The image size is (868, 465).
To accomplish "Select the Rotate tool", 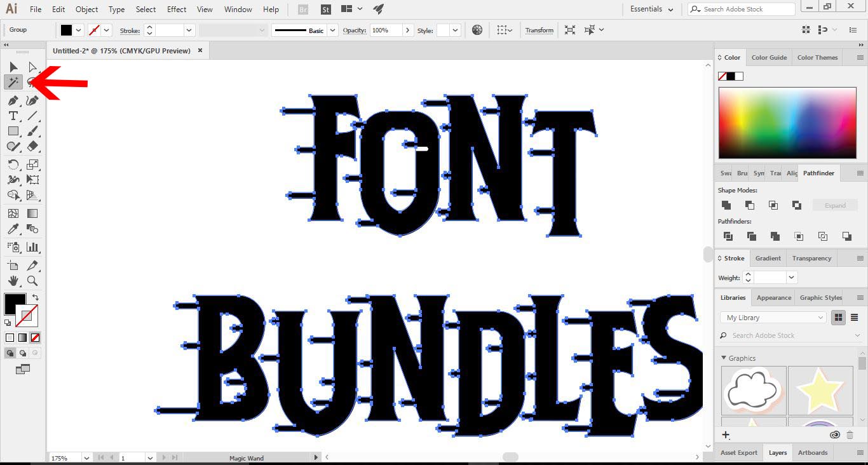I will pos(13,165).
